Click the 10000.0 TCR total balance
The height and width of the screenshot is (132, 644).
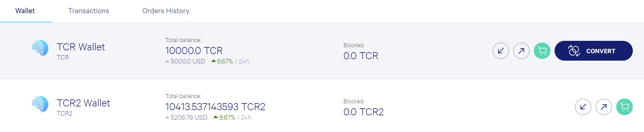[x=194, y=51]
